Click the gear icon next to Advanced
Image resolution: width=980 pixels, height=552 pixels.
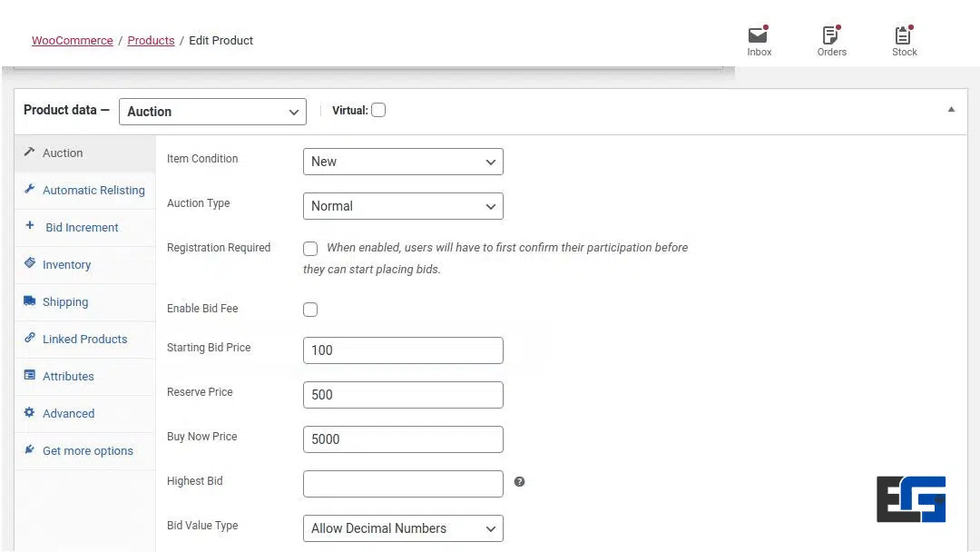tap(30, 413)
